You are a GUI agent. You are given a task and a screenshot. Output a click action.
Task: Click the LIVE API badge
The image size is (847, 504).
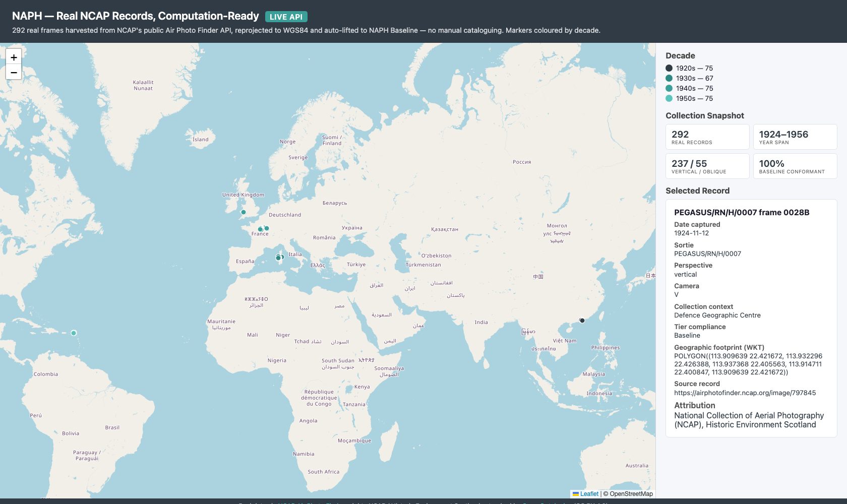[286, 17]
